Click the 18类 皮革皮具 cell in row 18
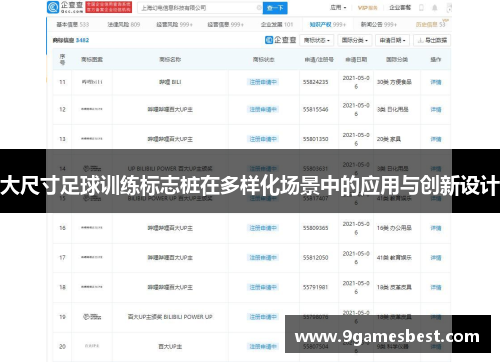500x362 pixels. tap(394, 287)
